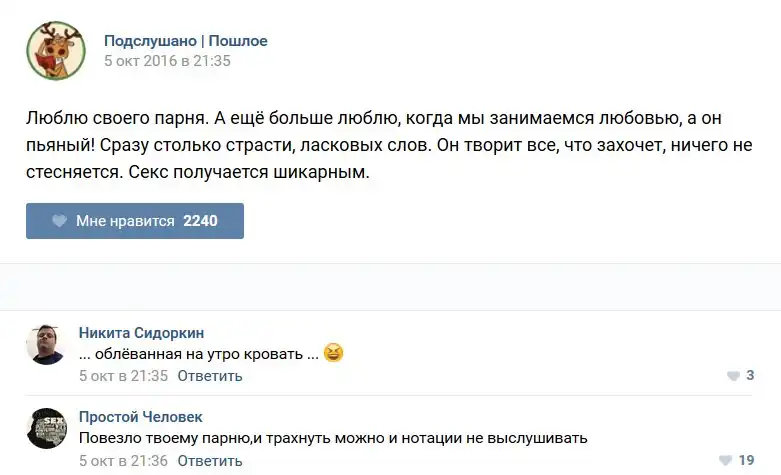Open Никита Сидоркин profile name link
Image resolution: width=781 pixels, height=475 pixels.
tap(141, 333)
